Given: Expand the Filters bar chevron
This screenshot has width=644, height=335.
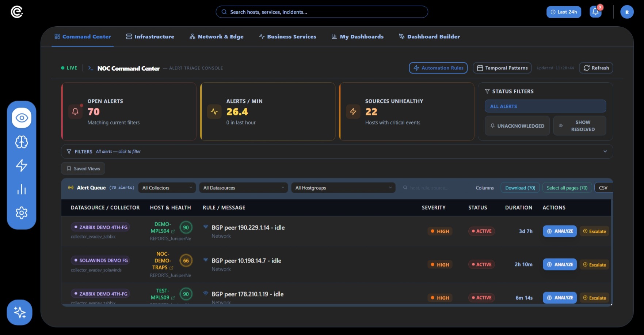Looking at the screenshot, I should [x=605, y=151].
